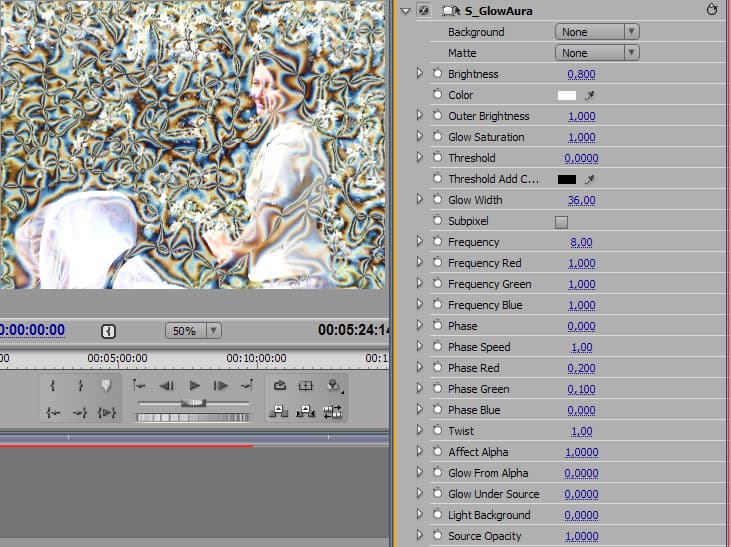The height and width of the screenshot is (547, 731).
Task: Pick Threshold Add Color with eyedropper
Action: click(x=590, y=180)
